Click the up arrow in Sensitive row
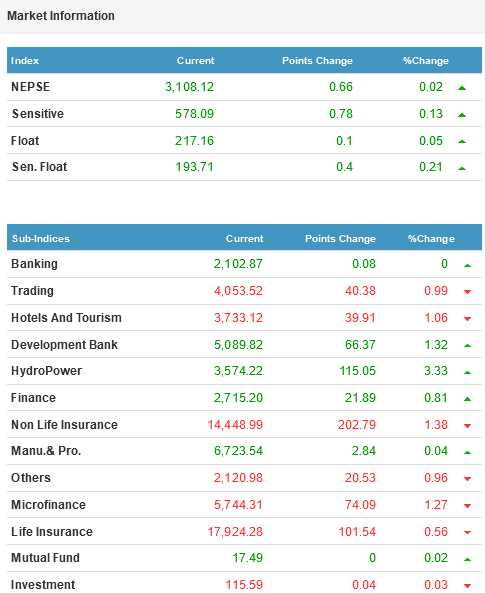 click(462, 115)
